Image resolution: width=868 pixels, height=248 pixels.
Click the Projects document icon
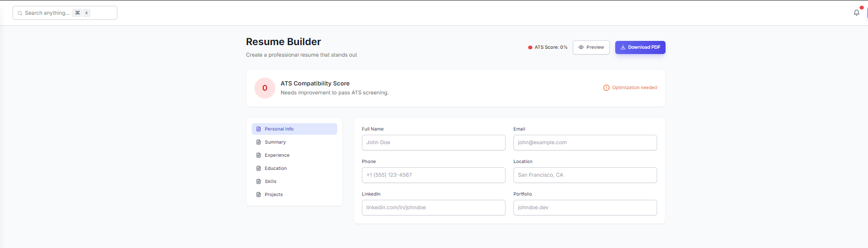tap(259, 195)
